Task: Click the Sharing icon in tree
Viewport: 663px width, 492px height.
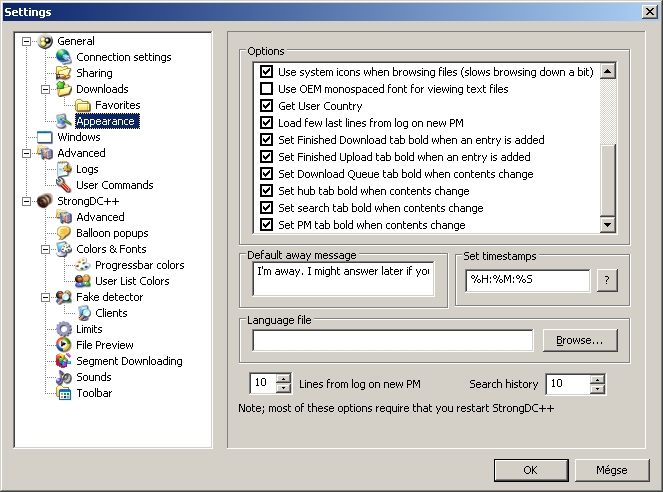Action: tap(64, 73)
